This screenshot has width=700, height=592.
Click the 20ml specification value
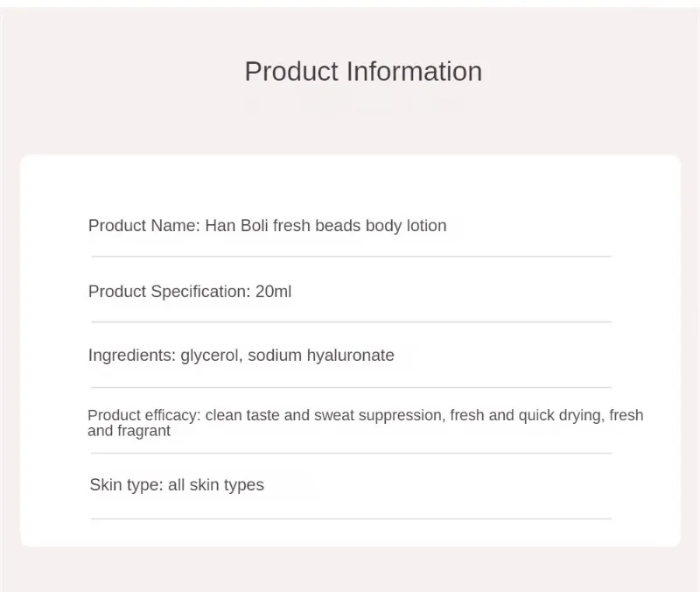(273, 292)
